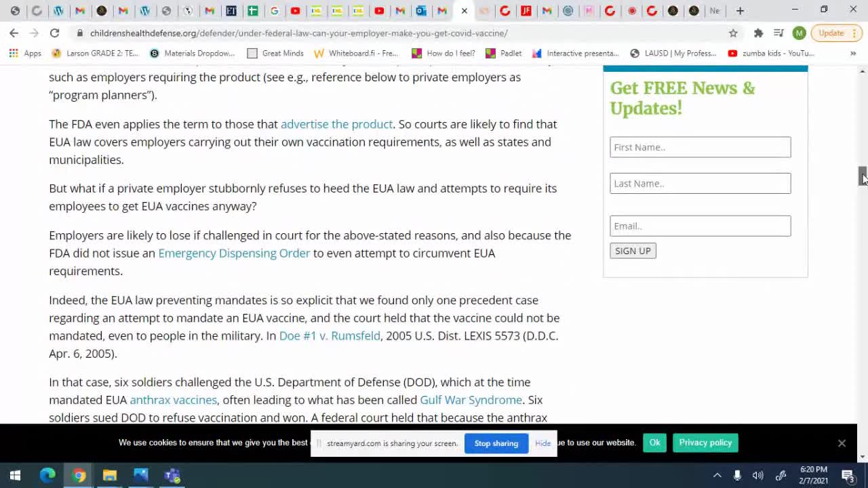Go back to the previous page

(x=14, y=33)
